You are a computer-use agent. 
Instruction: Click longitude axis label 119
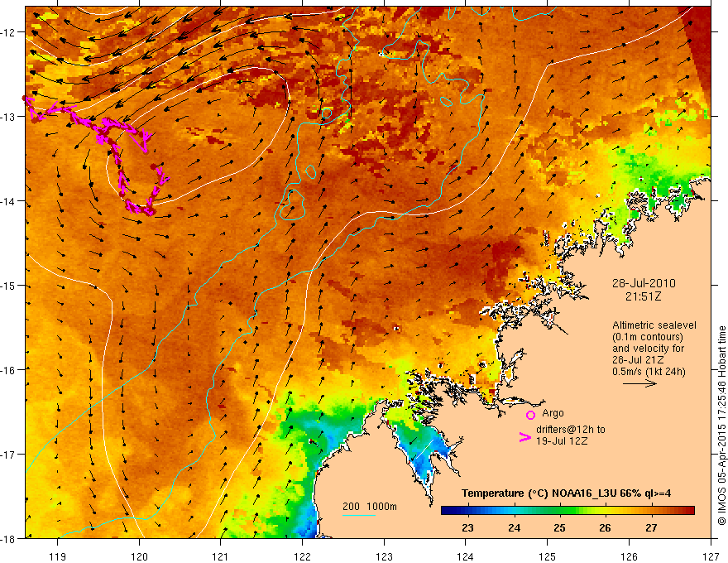(58, 556)
